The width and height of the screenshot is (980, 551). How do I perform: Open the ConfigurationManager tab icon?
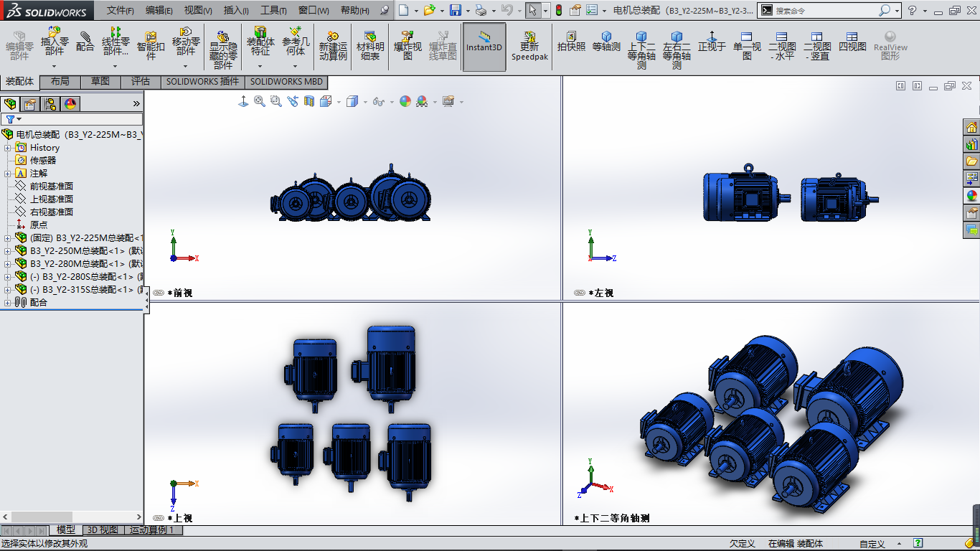[x=50, y=104]
